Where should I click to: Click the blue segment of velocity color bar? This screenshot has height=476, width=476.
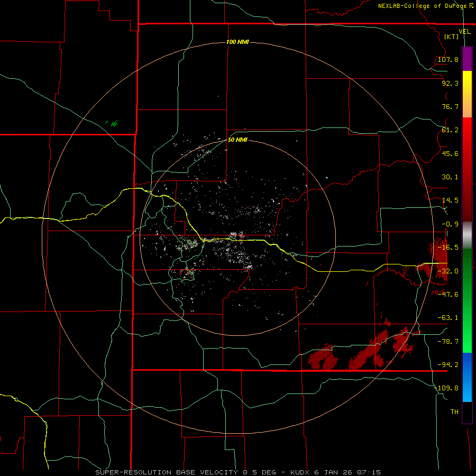(x=467, y=377)
